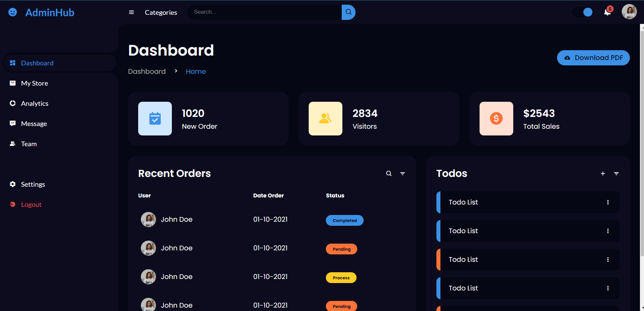Image resolution: width=644 pixels, height=311 pixels.
Task: Click the Download PDF button
Action: pos(593,58)
